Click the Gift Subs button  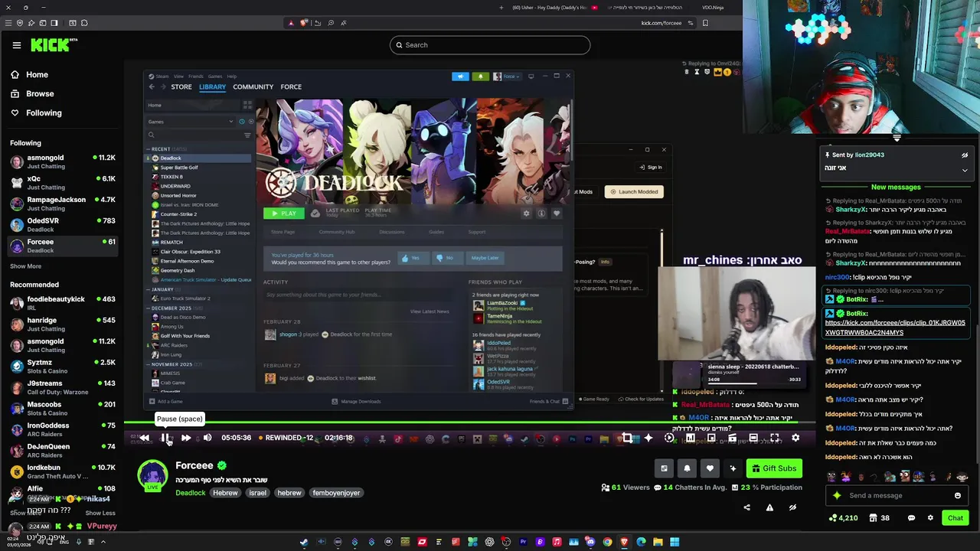[774, 468]
